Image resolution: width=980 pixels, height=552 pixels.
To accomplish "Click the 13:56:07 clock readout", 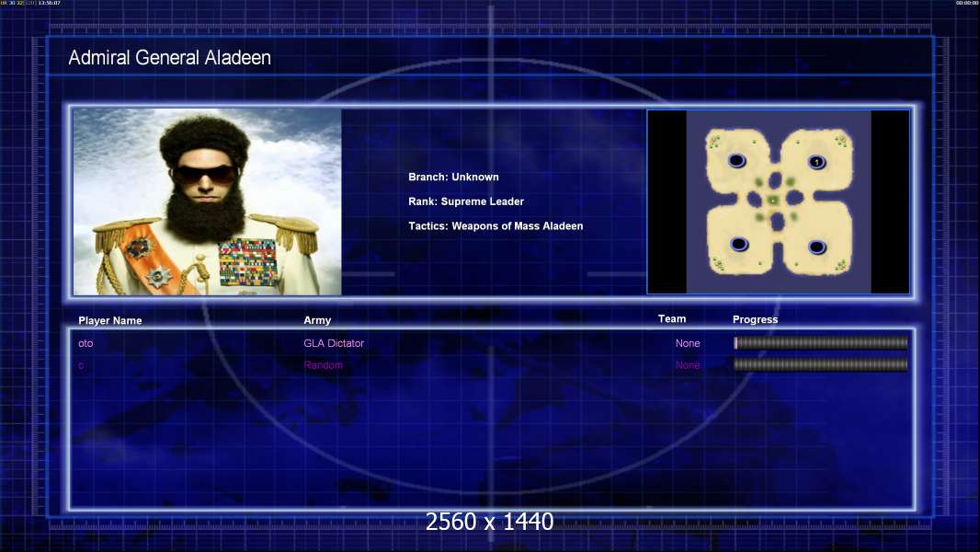I will click(50, 3).
